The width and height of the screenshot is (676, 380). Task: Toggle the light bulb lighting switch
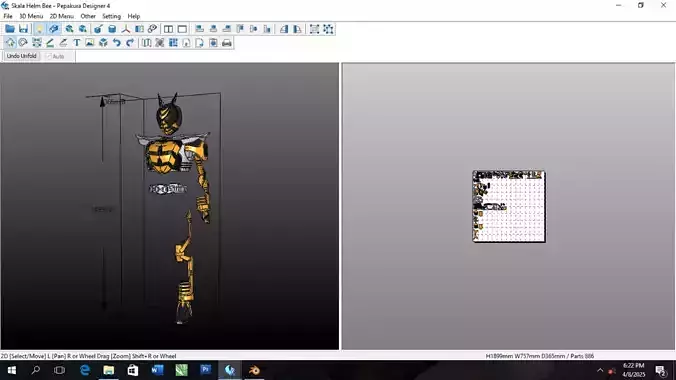click(39, 29)
